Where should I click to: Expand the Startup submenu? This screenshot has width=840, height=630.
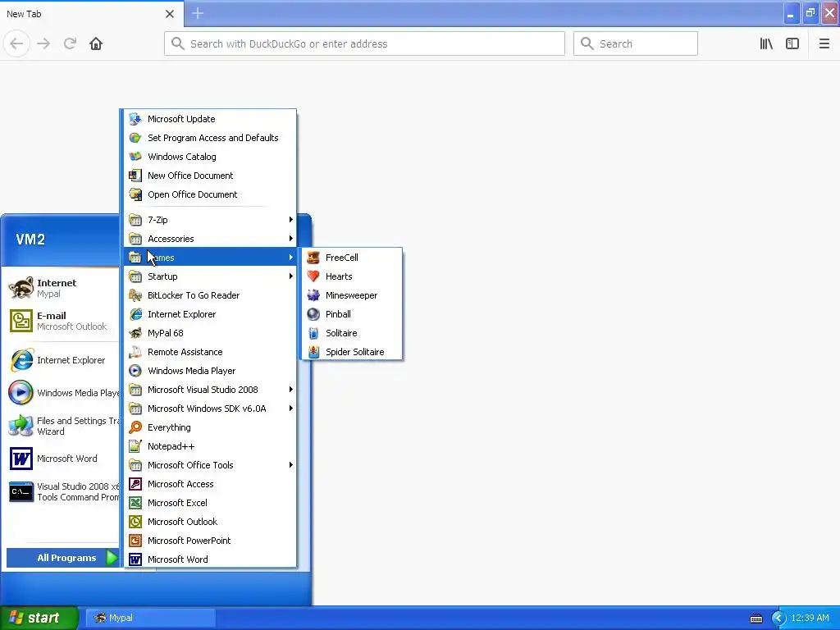click(x=211, y=276)
